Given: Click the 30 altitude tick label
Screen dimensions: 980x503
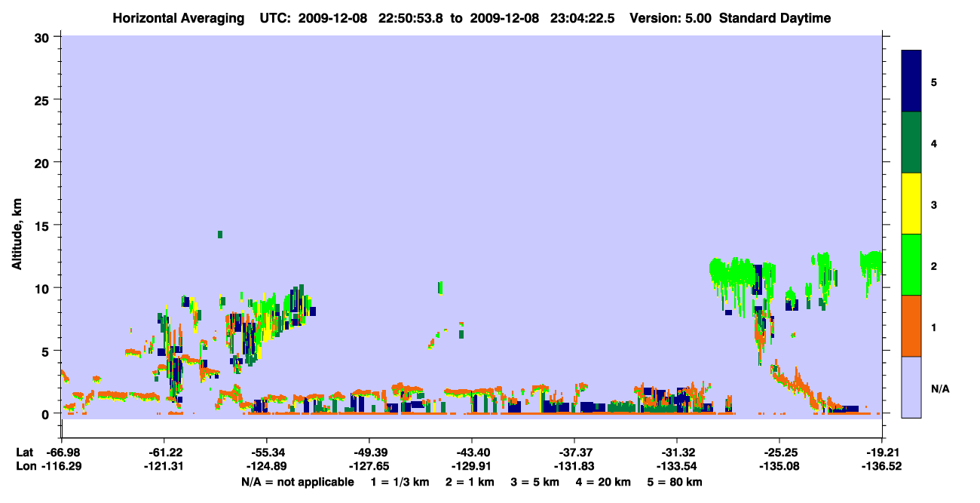Looking at the screenshot, I should (x=44, y=37).
